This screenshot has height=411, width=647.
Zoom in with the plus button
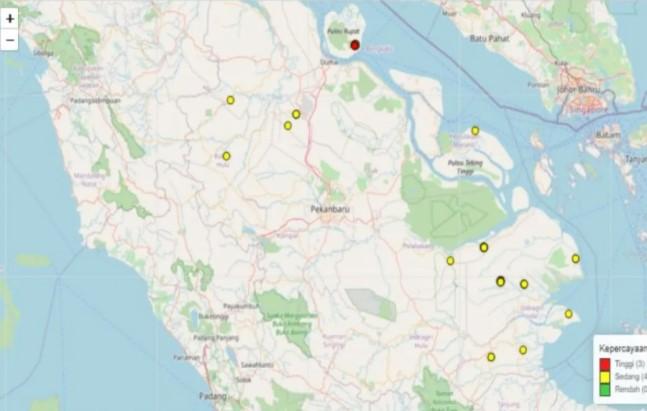(10, 19)
